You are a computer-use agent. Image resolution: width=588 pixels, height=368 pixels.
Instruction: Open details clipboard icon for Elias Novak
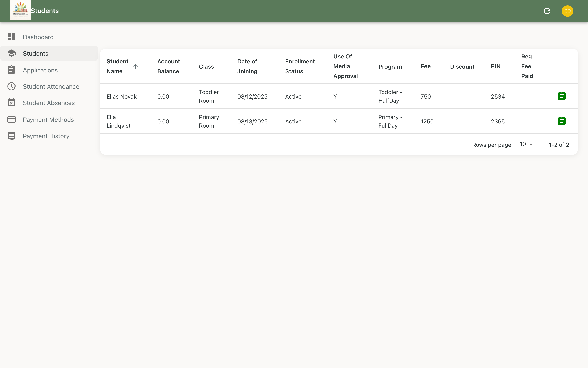point(562,96)
